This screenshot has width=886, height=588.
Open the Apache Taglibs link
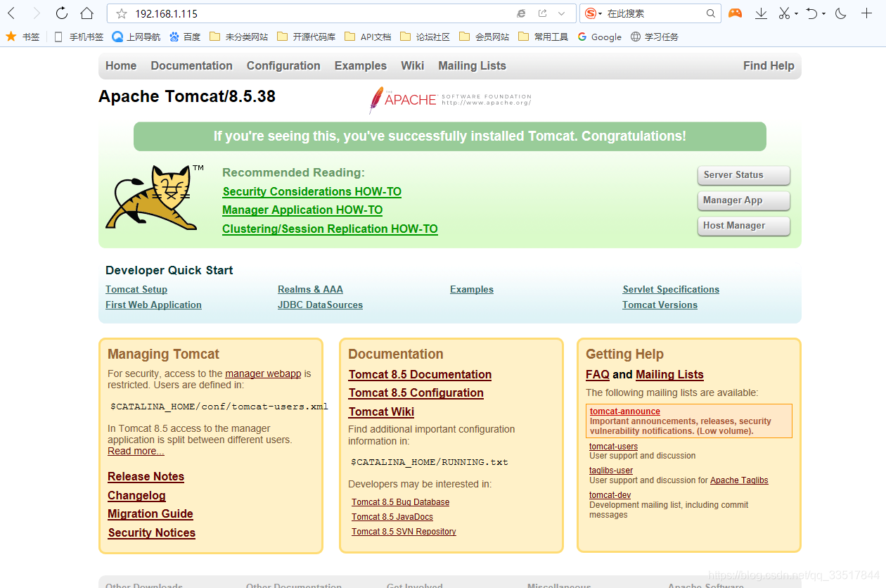[739, 480]
